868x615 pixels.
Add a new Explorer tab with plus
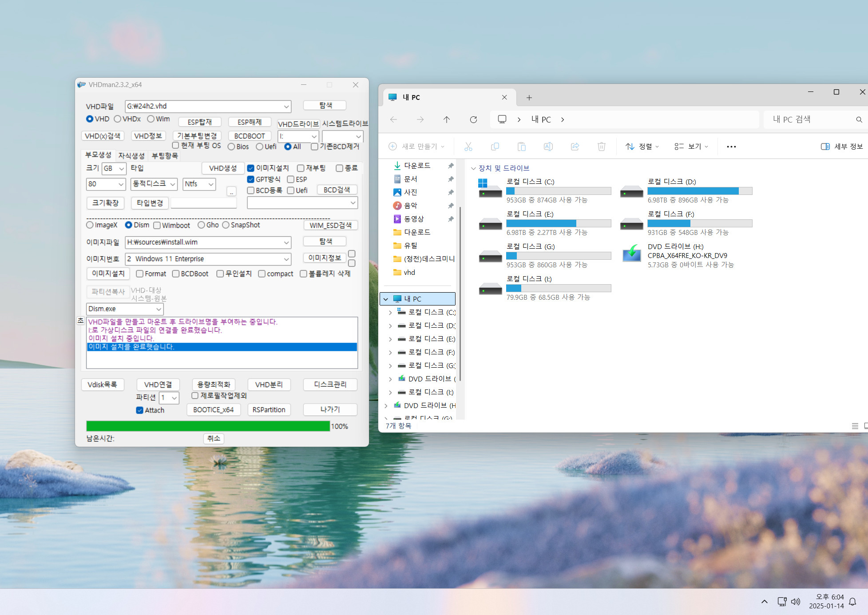coord(529,98)
